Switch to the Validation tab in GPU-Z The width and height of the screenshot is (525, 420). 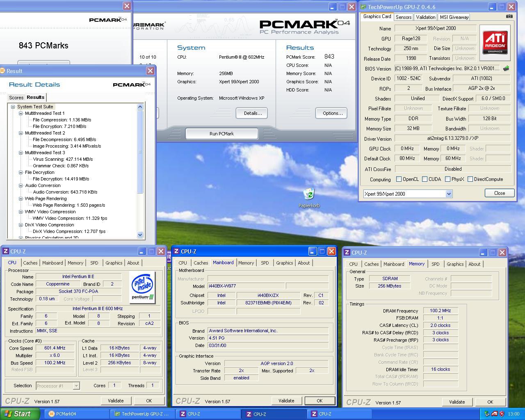(x=426, y=17)
